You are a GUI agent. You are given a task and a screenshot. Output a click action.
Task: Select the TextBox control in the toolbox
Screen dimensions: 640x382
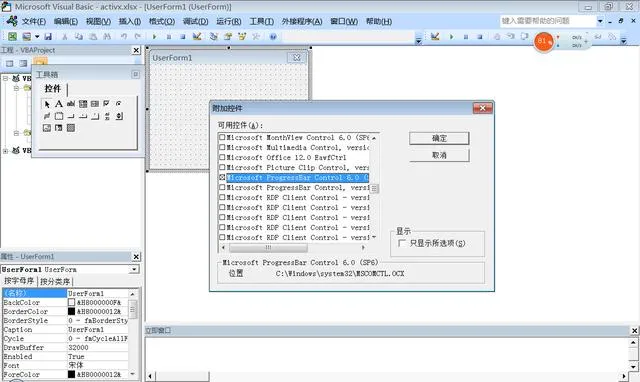(71, 104)
